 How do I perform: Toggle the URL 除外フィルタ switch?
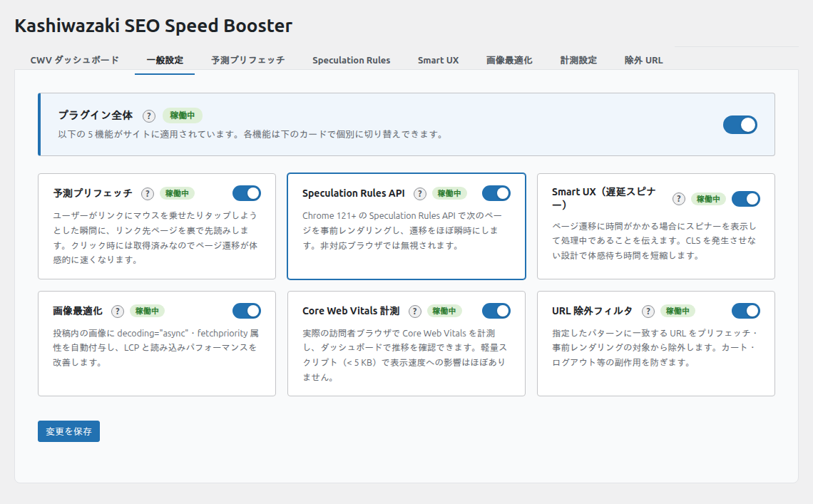pyautogui.click(x=746, y=311)
